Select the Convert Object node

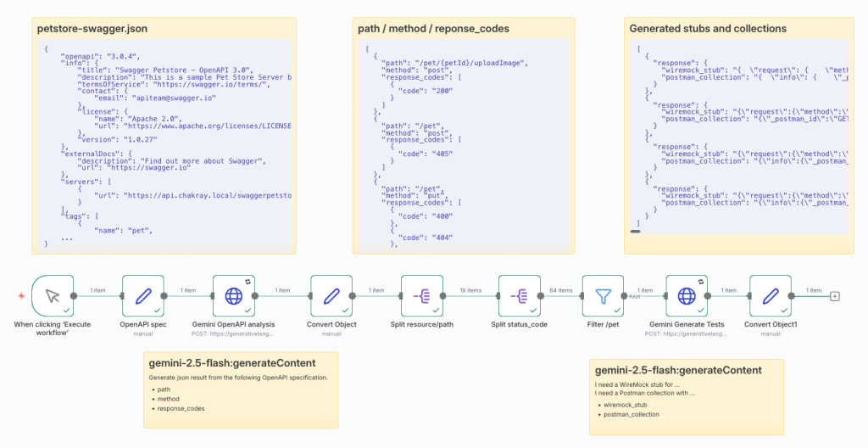click(332, 295)
